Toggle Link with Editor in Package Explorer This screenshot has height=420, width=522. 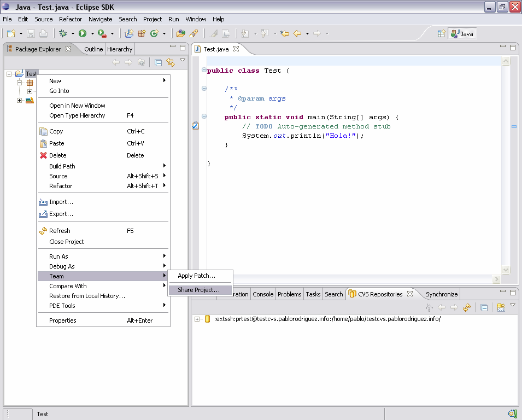(171, 62)
